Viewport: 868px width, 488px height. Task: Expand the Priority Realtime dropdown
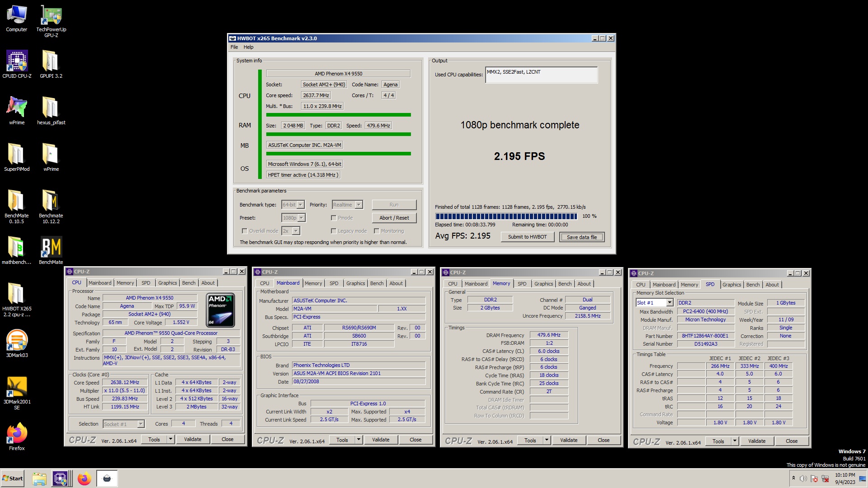359,205
